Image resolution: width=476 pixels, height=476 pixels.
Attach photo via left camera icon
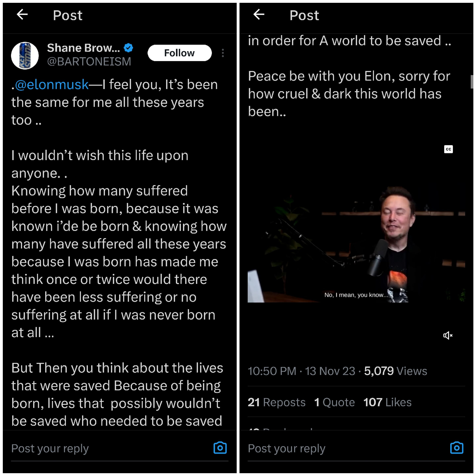(x=220, y=448)
